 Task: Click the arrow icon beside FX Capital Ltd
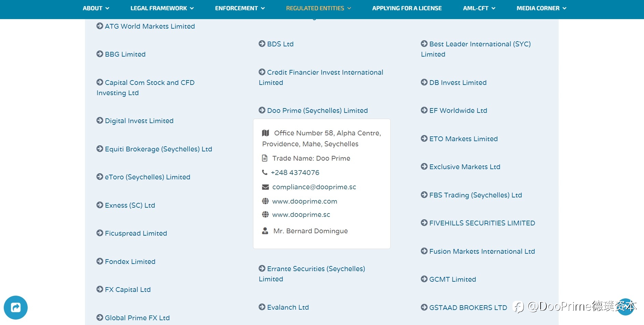tap(100, 289)
